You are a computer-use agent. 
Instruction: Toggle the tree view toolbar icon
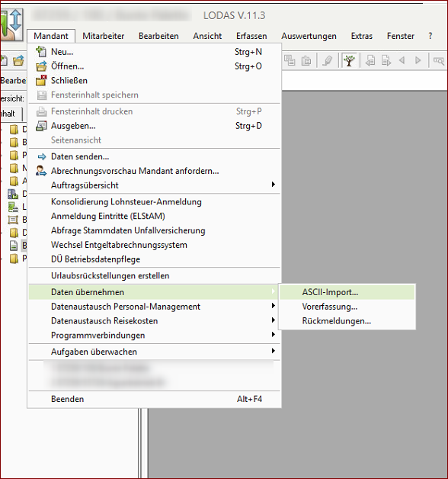[x=349, y=60]
